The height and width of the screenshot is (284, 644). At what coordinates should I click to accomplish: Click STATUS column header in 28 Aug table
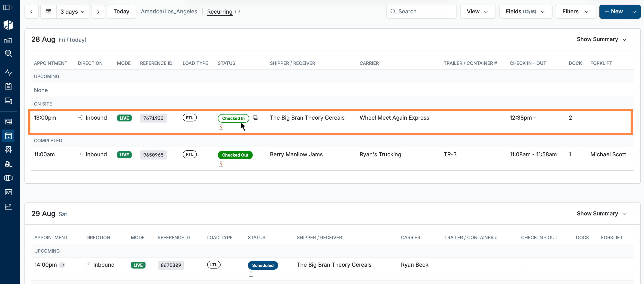click(227, 63)
